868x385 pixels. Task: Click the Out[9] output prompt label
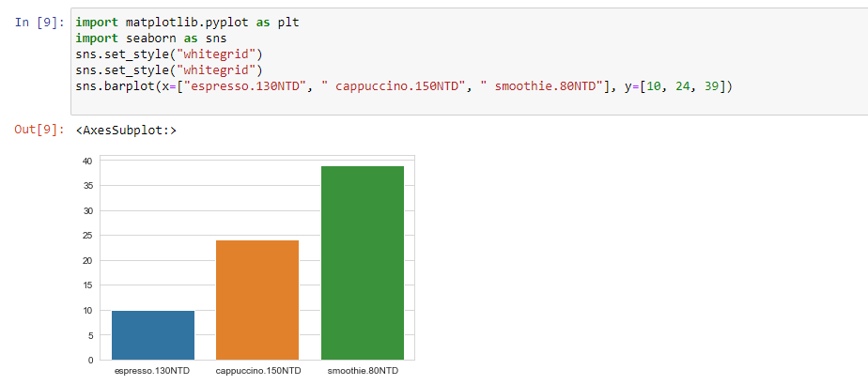point(39,131)
